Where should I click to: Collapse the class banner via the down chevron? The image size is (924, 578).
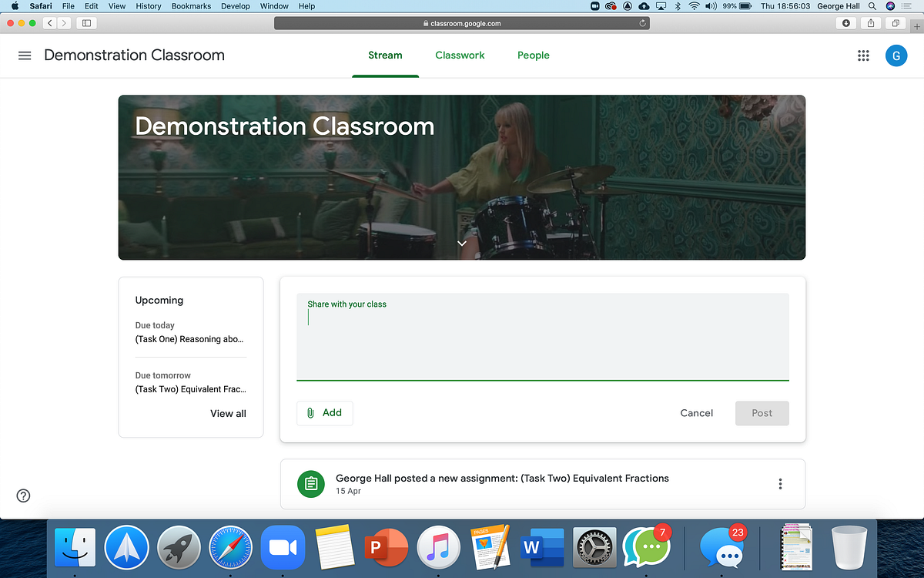coord(461,242)
